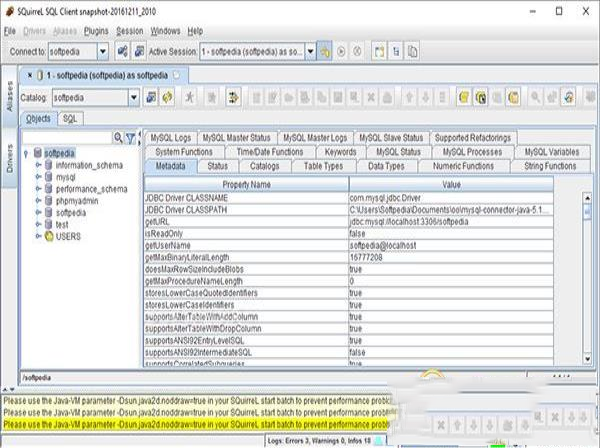Image resolution: width=600 pixels, height=448 pixels.
Task: Open the Supported Refactorings tab
Action: [x=473, y=138]
